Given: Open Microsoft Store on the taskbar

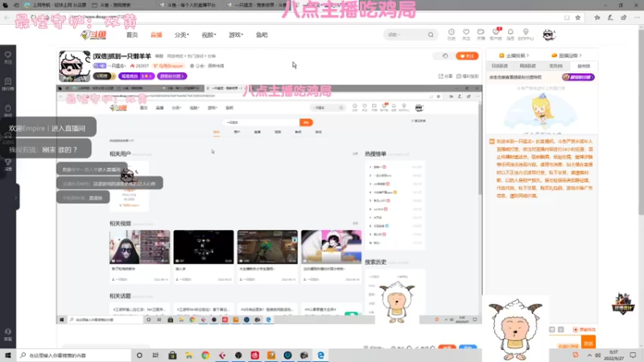Looking at the screenshot, I should pos(172,355).
